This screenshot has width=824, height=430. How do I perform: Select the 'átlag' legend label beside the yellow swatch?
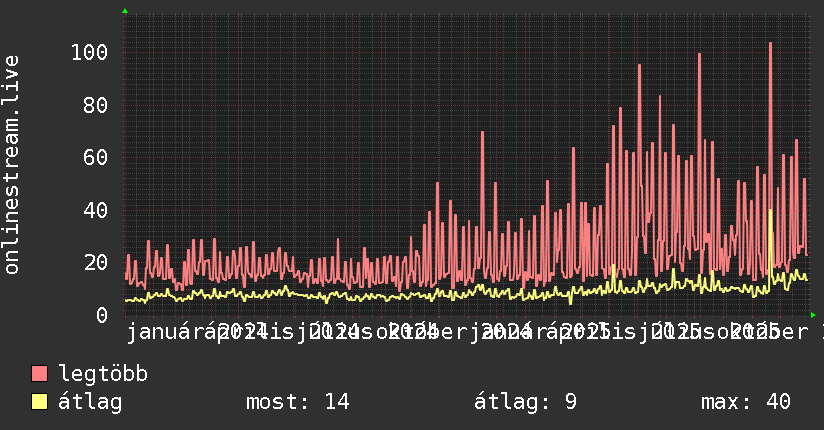[x=90, y=402]
